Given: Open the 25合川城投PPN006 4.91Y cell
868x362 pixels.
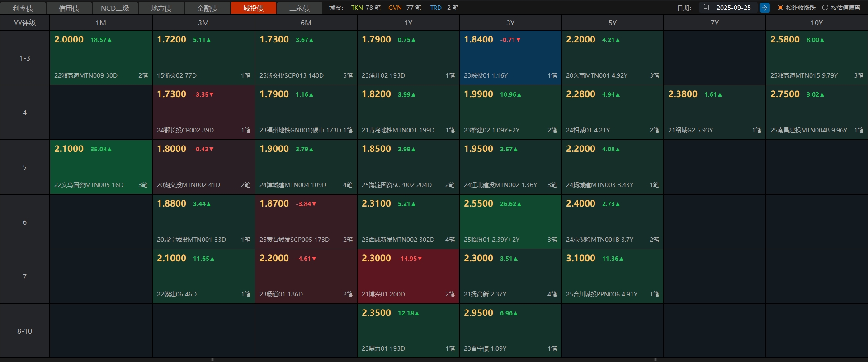Looking at the screenshot, I should click(613, 277).
